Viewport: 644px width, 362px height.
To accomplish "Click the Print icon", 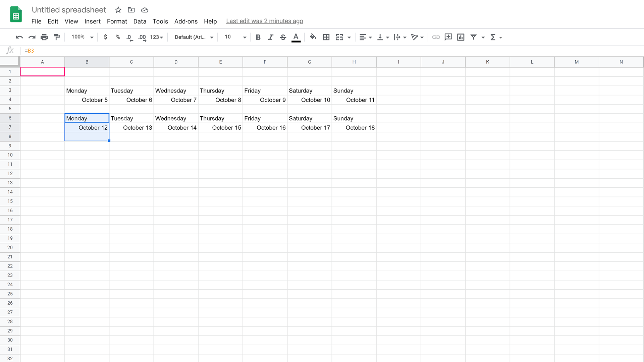I will 44,37.
